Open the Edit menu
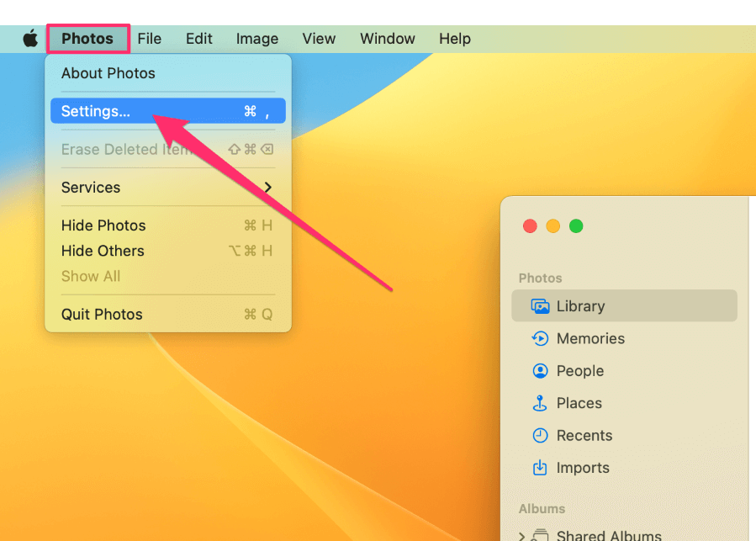Image resolution: width=756 pixels, height=541 pixels. (x=199, y=39)
